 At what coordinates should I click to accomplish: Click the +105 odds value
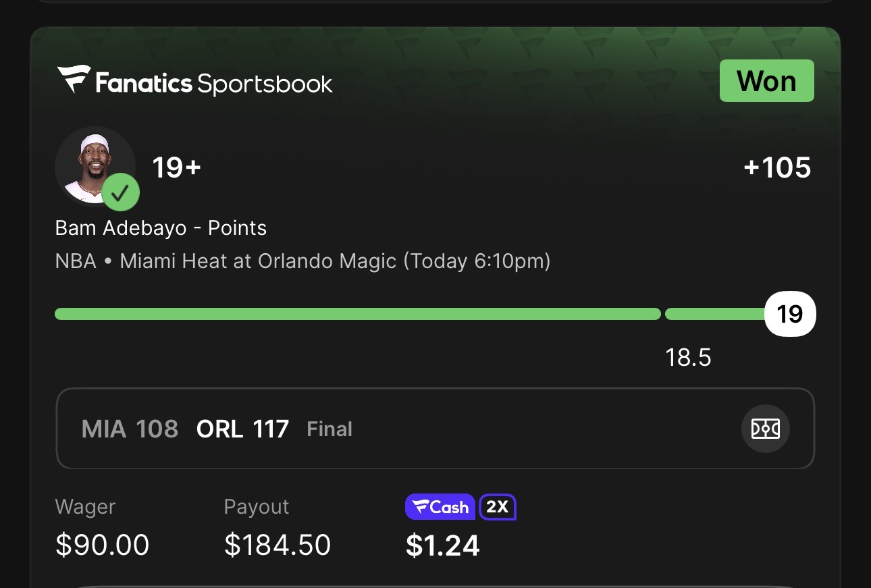point(777,167)
